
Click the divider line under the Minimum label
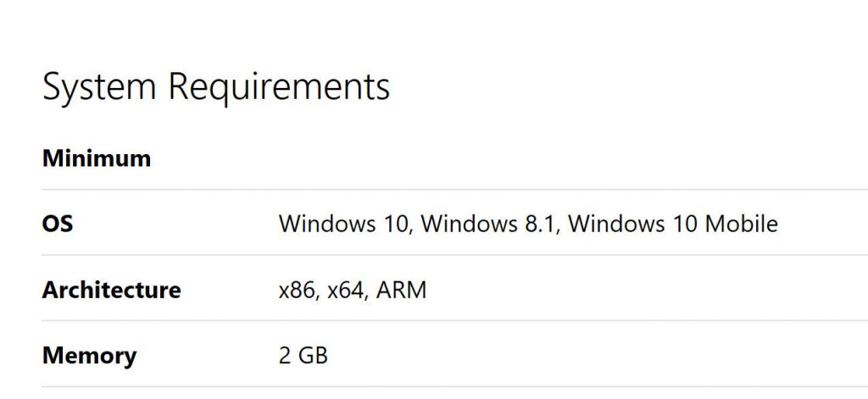tap(434, 190)
